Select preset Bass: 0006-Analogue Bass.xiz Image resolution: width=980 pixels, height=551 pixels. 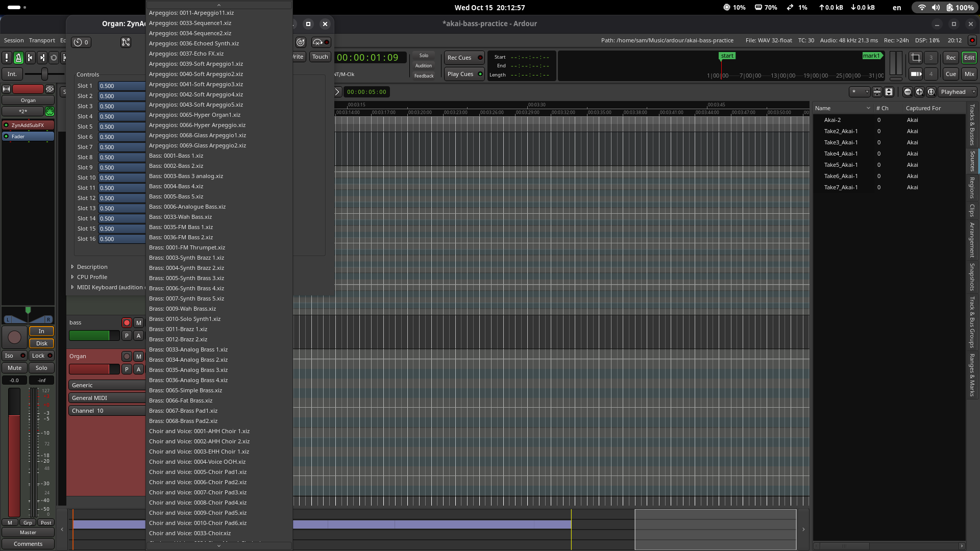pos(187,207)
